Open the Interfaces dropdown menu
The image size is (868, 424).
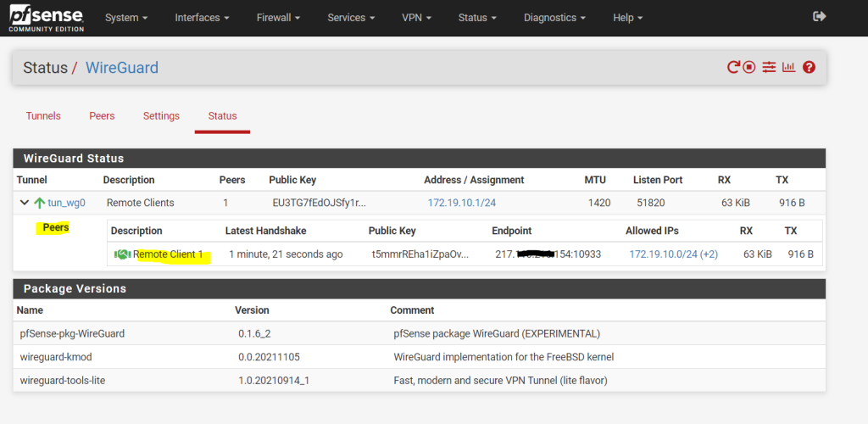202,18
